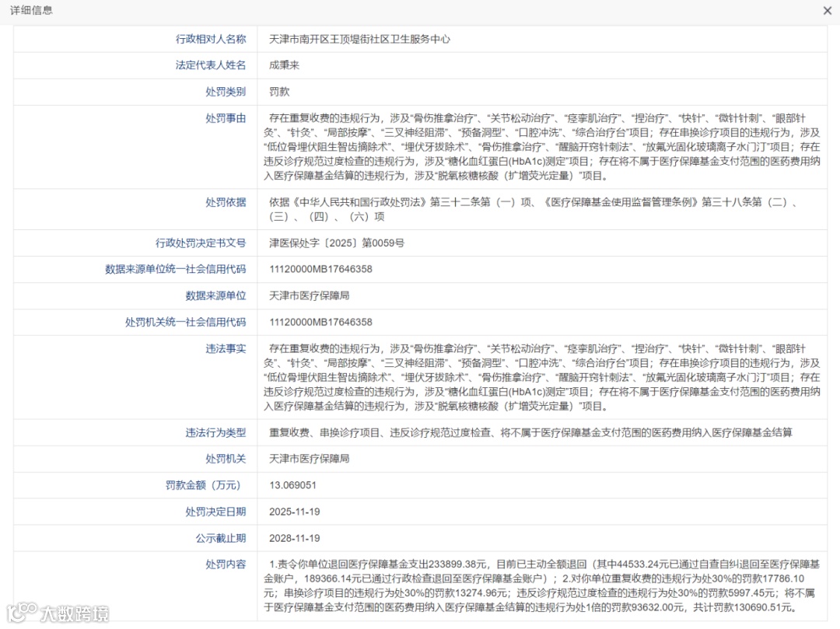Image resolution: width=840 pixels, height=629 pixels.
Task: Select the publicity end date 2028-11-19
Action: point(294,538)
